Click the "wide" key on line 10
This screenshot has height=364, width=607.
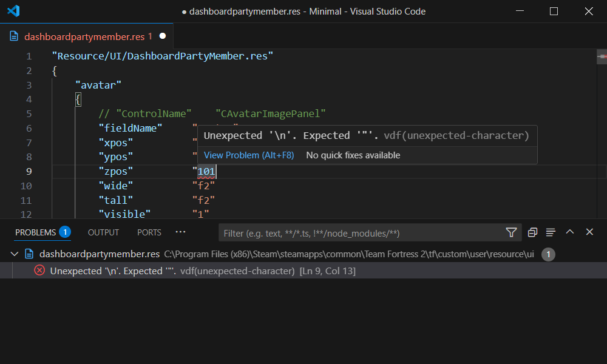click(116, 186)
